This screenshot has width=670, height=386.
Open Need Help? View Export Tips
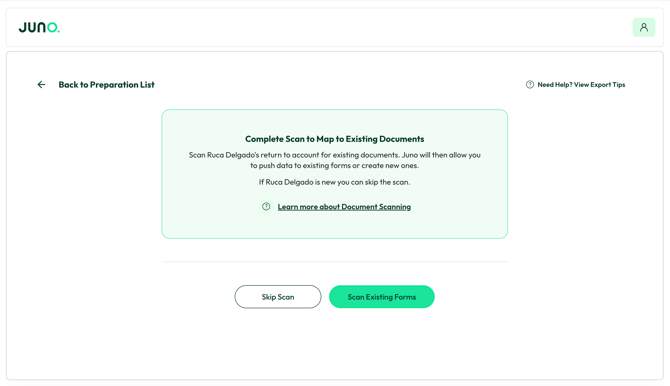[581, 85]
